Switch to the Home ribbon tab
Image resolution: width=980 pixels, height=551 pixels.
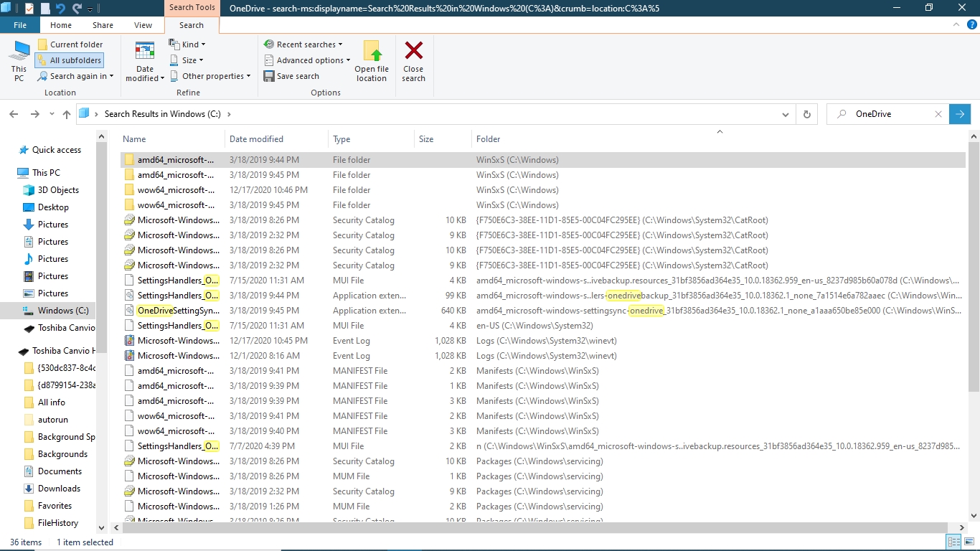pos(61,25)
